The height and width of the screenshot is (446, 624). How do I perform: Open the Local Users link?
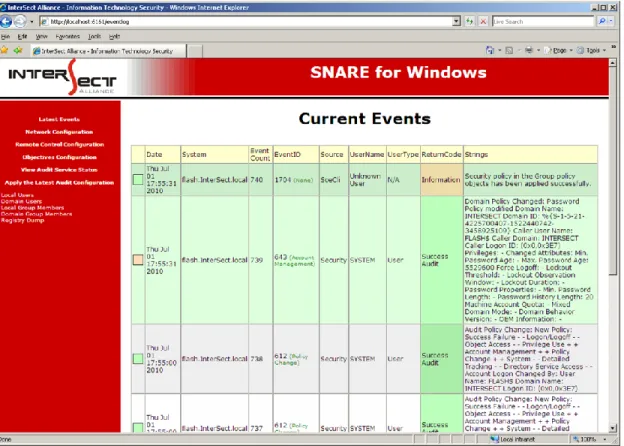click(x=17, y=195)
